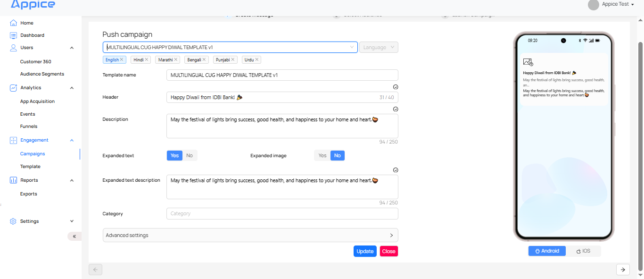This screenshot has height=279, width=644.
Task: Open App Acquisition analytics
Action: pos(37,101)
